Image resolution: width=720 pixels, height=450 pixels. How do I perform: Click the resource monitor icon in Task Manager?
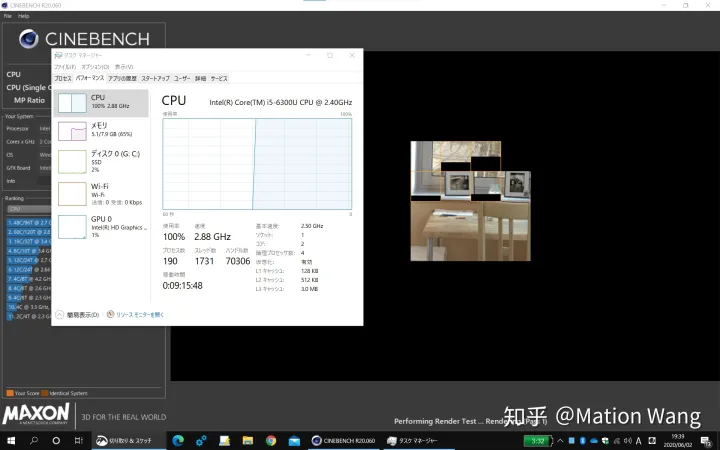click(x=110, y=315)
